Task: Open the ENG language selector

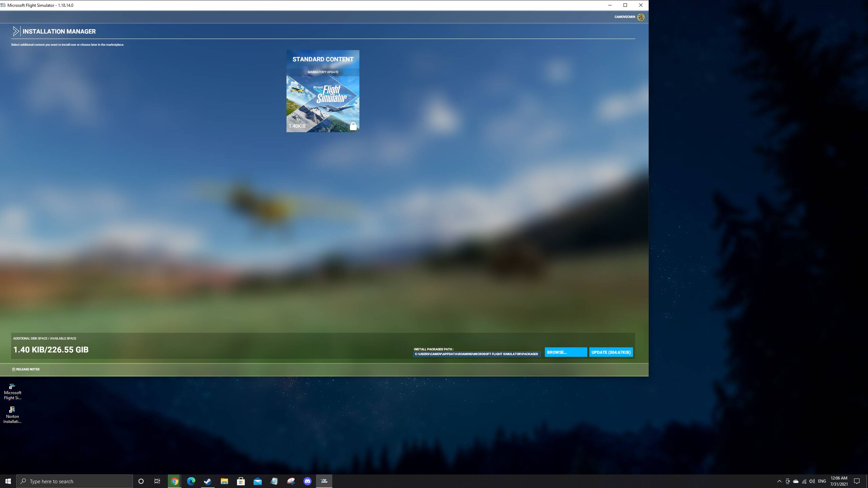Action: pos(822,481)
